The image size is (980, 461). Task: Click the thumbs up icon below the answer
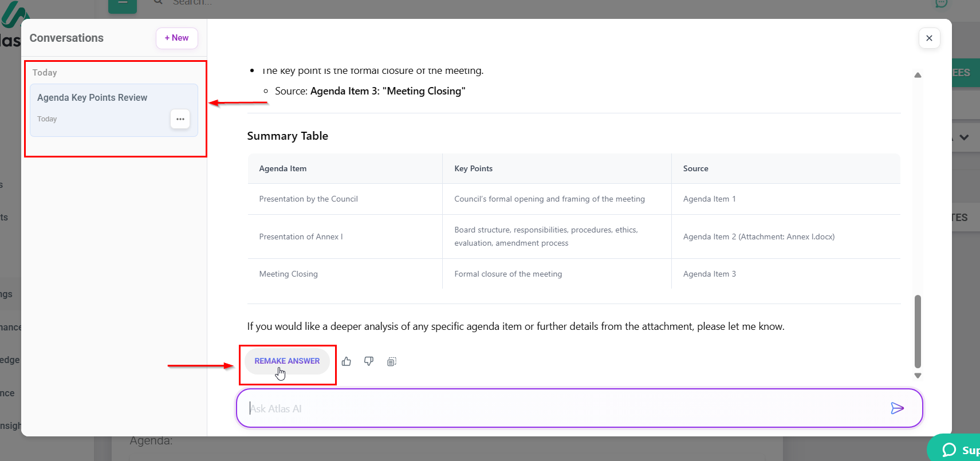pyautogui.click(x=347, y=361)
